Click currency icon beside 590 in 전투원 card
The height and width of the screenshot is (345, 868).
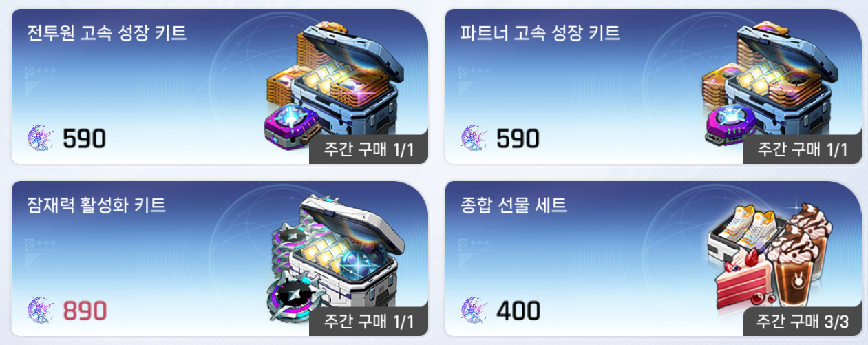(x=41, y=140)
